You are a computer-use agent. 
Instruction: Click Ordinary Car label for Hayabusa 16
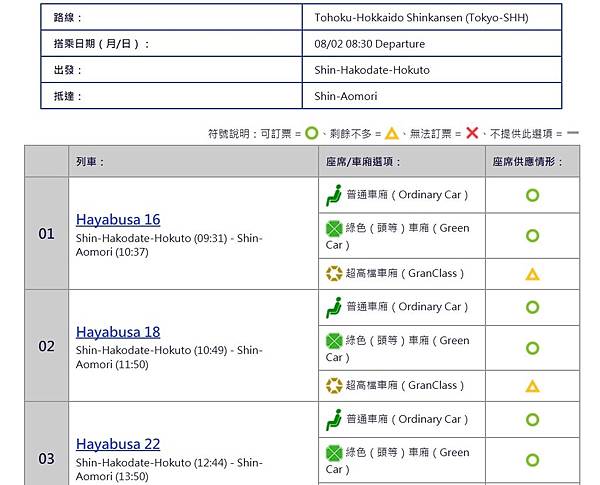pos(407,195)
